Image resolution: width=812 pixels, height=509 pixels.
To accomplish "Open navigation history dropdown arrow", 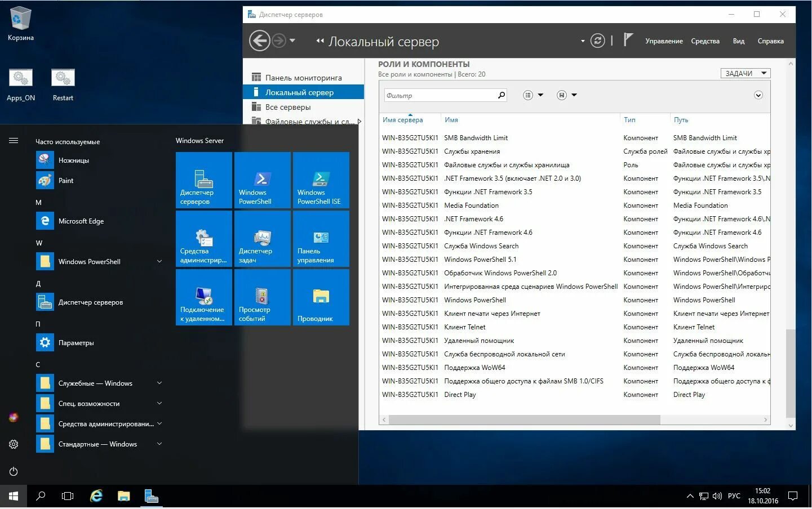I will [292, 41].
